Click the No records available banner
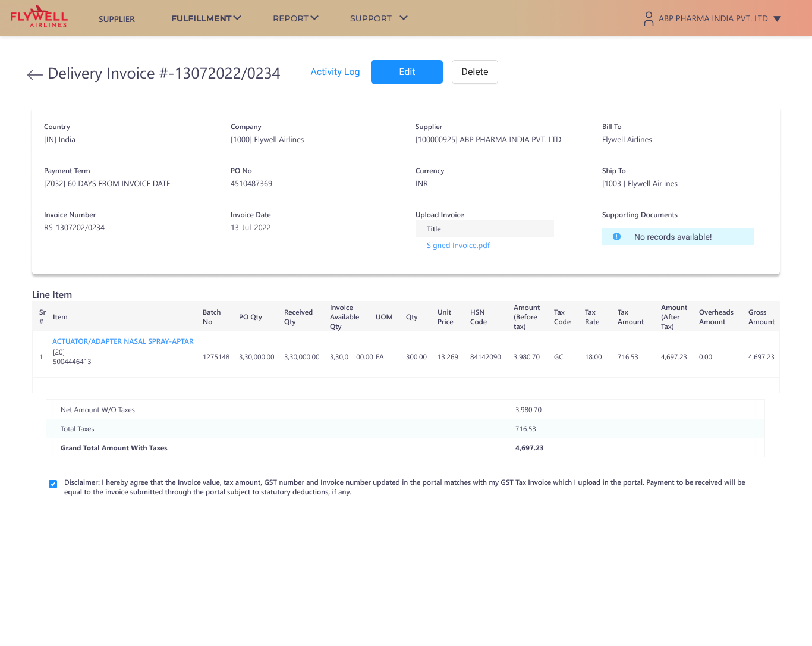Image resolution: width=812 pixels, height=646 pixels. (x=678, y=237)
